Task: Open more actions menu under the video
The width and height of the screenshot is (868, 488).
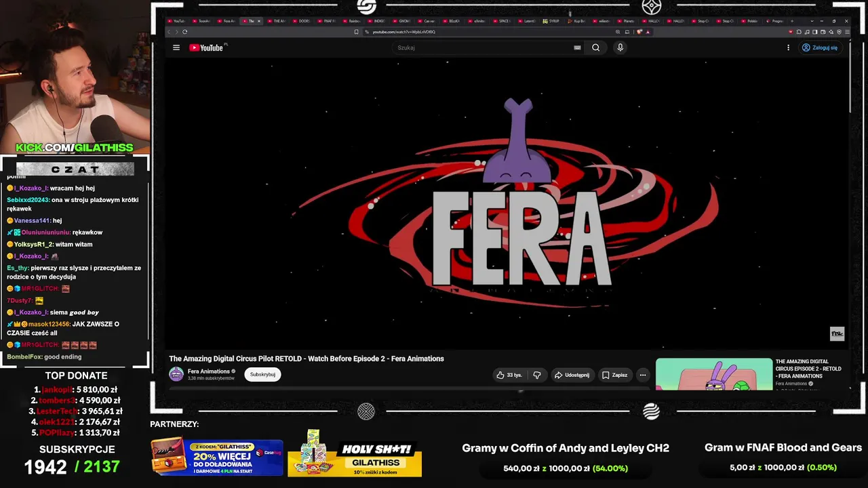Action: point(643,375)
